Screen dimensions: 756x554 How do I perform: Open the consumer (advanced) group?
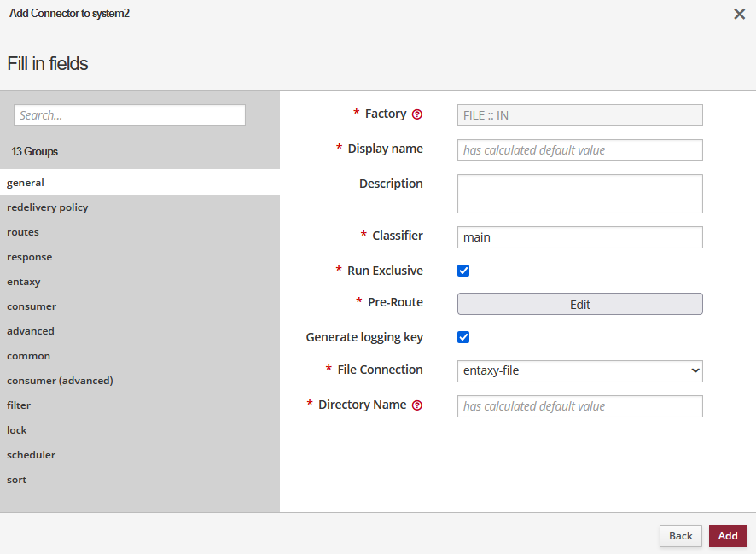(60, 381)
